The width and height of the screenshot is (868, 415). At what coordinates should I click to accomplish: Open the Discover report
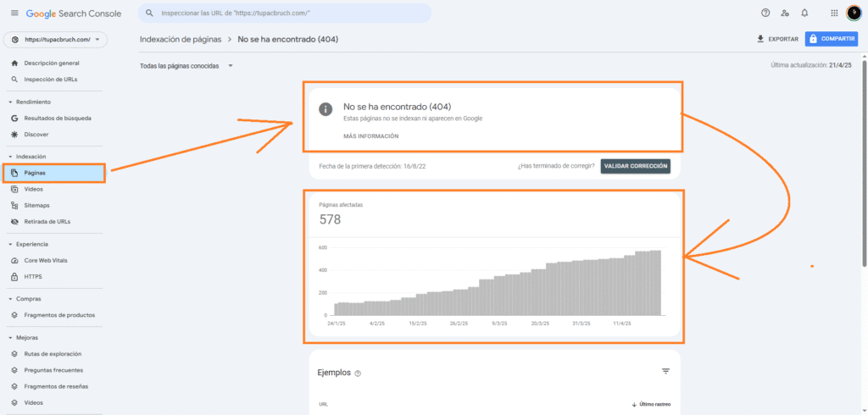point(36,134)
